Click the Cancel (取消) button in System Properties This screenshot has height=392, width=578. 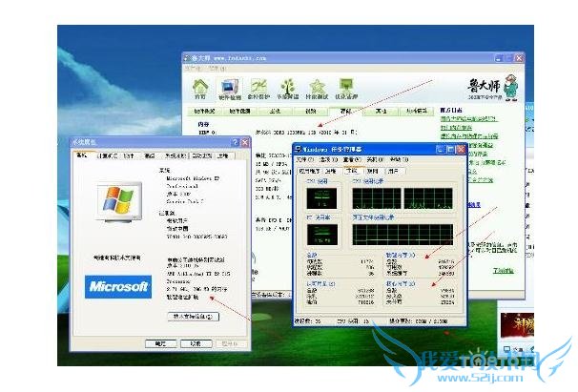(196, 343)
